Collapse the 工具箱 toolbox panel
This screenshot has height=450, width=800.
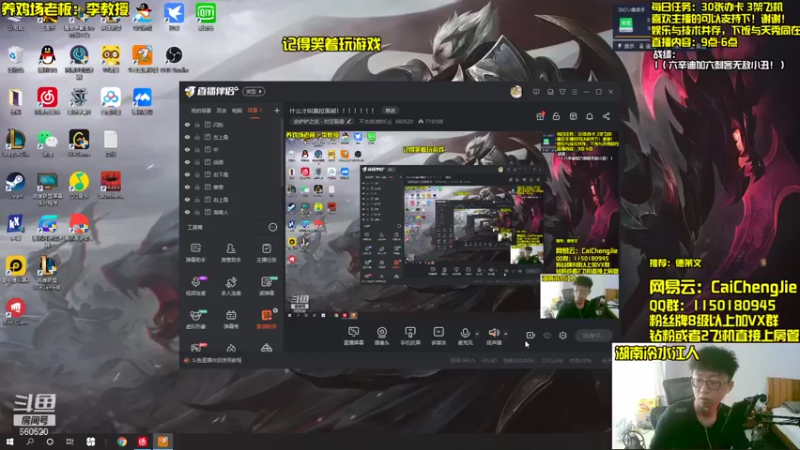(x=272, y=227)
